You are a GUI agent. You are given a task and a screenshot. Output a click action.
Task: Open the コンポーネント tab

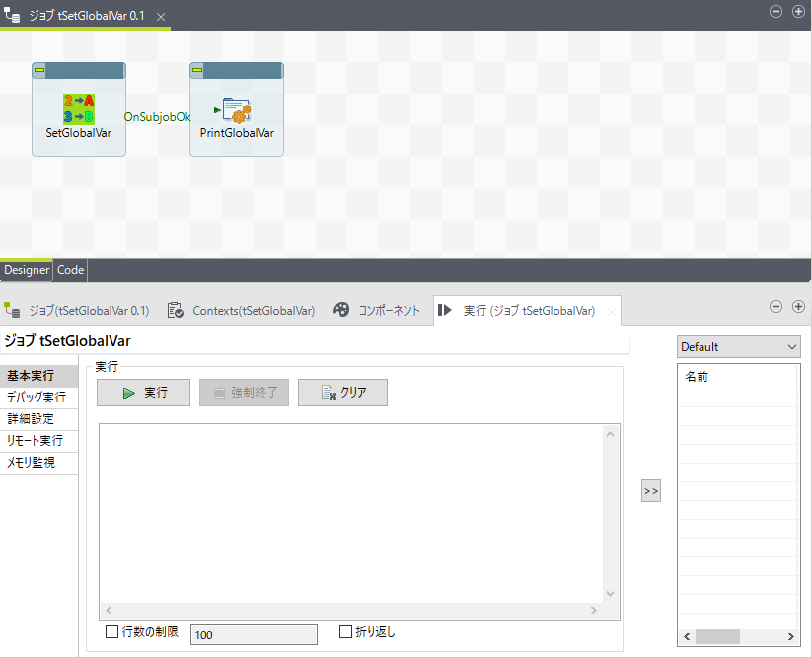378,310
